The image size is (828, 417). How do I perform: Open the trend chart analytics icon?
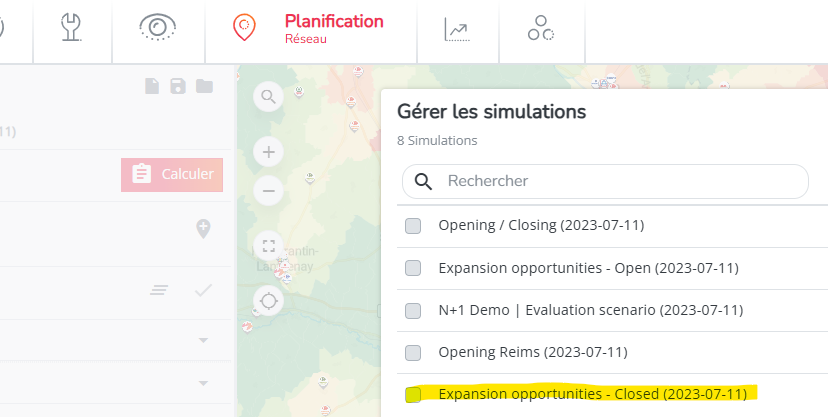[457, 29]
